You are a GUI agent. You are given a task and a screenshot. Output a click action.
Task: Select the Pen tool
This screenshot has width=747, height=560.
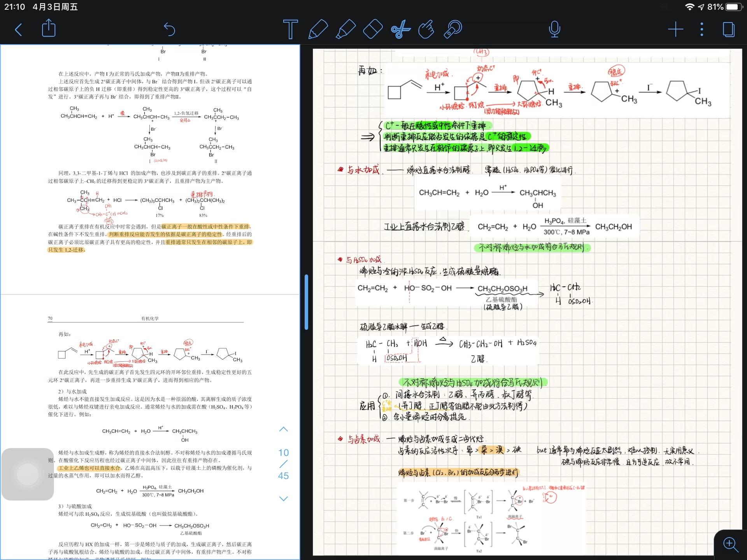317,30
